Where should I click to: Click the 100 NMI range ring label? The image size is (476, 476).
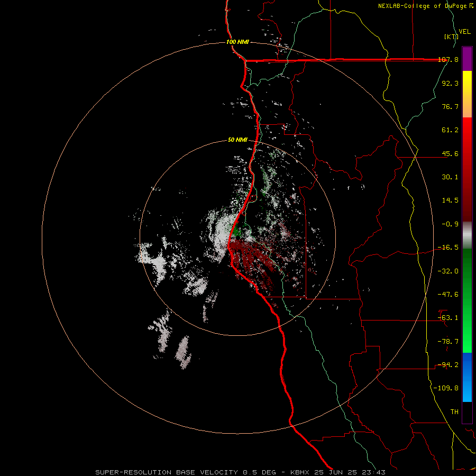click(237, 42)
